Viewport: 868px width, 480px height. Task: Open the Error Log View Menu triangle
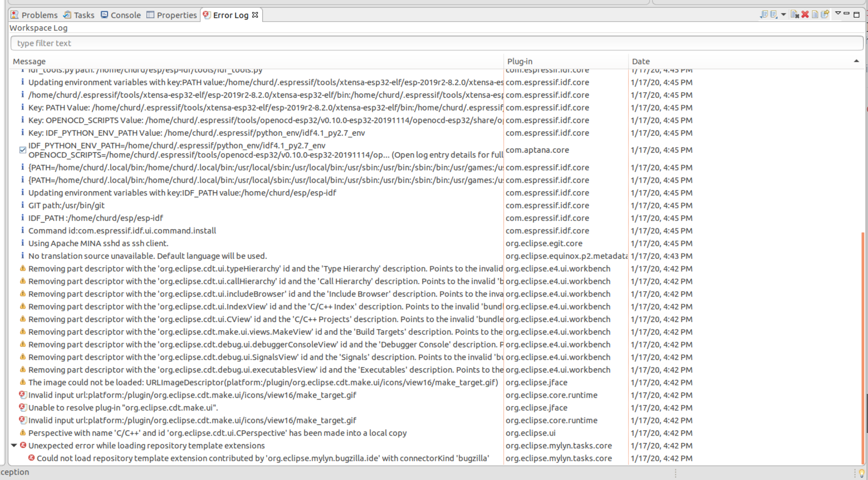838,13
